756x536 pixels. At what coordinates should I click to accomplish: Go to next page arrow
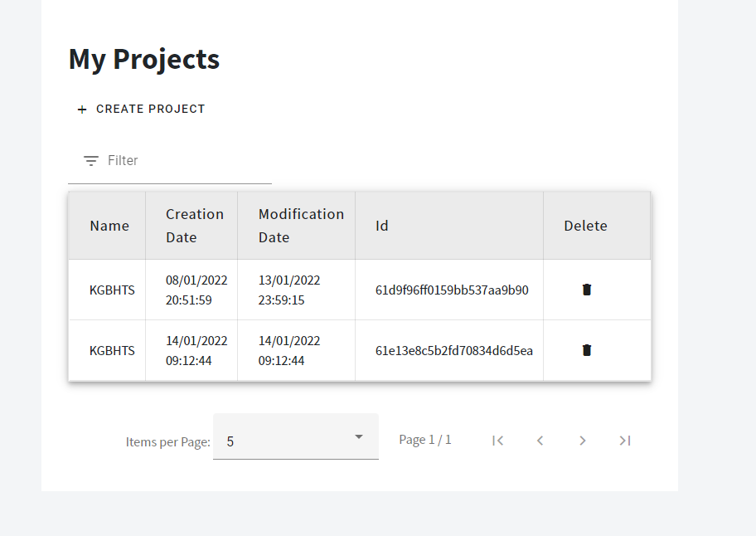pos(583,441)
